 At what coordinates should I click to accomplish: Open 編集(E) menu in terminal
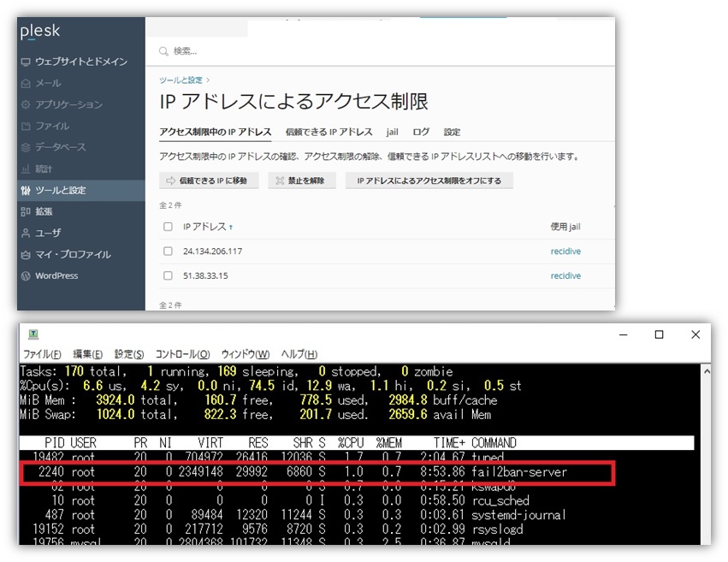88,354
